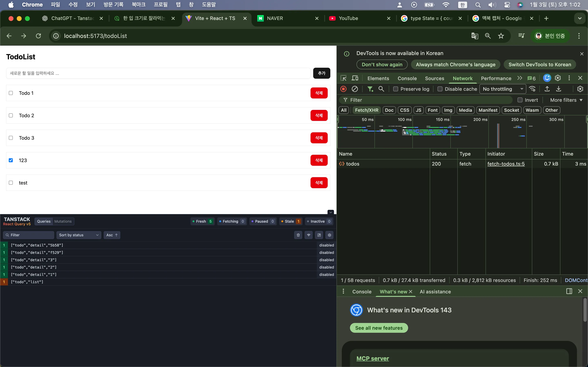
Task: Open the Chrome menu in macOS menu bar
Action: (x=32, y=4)
